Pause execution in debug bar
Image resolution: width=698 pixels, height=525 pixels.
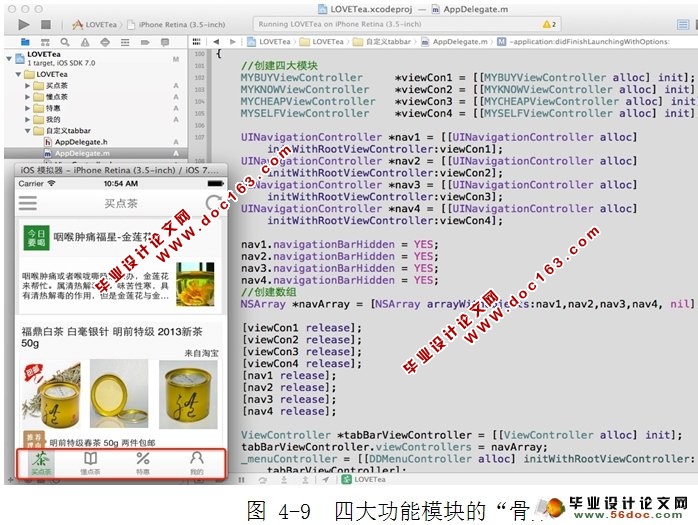[x=242, y=480]
